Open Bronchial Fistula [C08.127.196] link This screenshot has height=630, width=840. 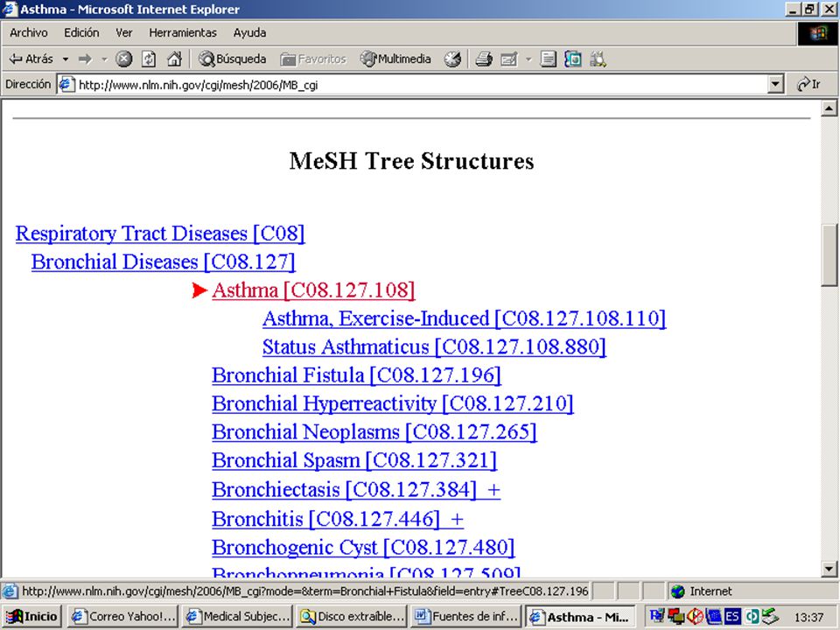coord(357,375)
